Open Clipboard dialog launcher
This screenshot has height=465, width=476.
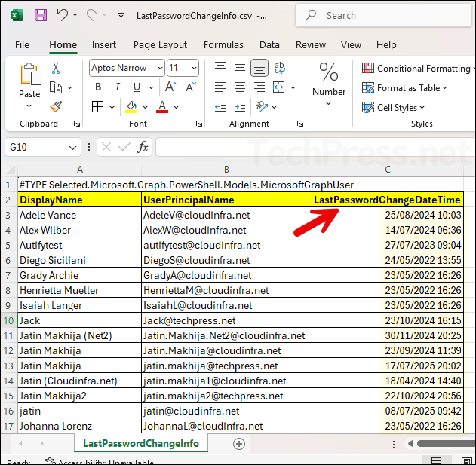77,124
